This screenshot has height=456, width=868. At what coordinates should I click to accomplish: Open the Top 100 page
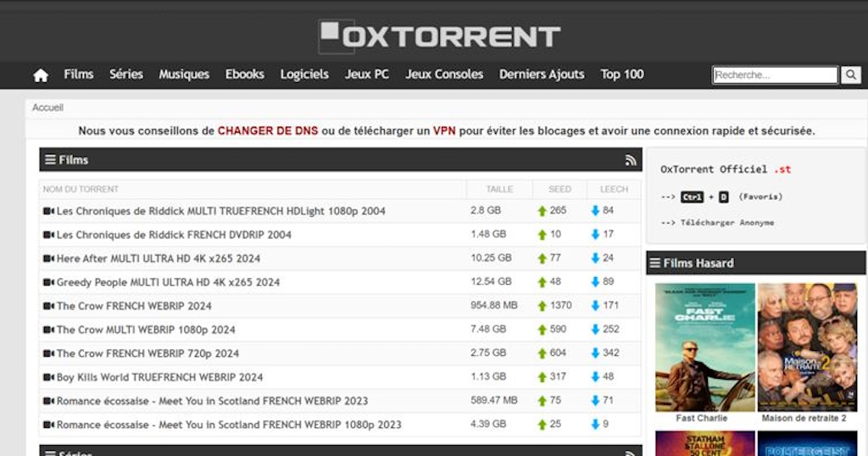coord(622,74)
